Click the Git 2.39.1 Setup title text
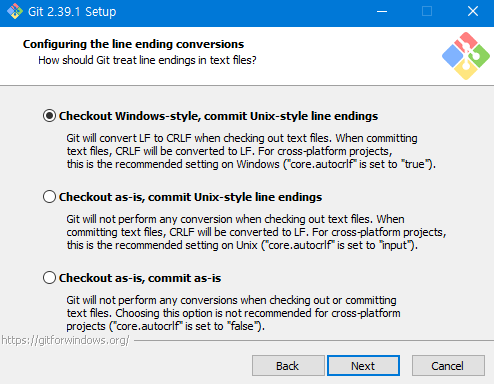 point(72,12)
